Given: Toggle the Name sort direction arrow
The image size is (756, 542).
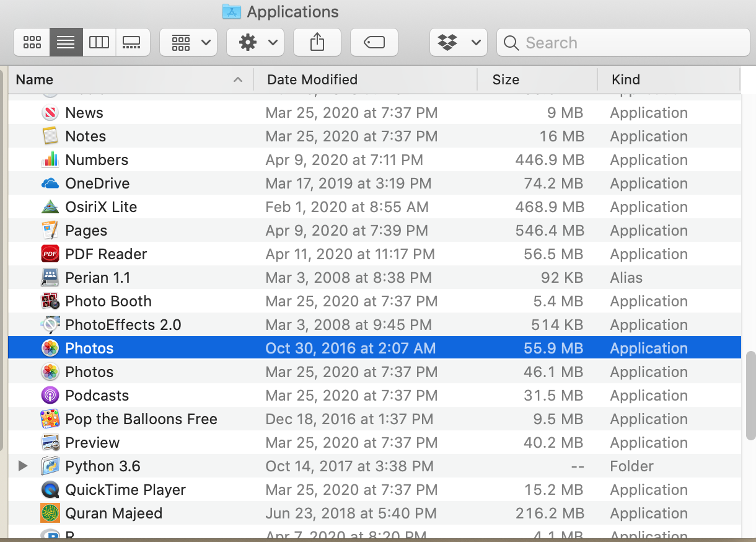Looking at the screenshot, I should (x=238, y=79).
